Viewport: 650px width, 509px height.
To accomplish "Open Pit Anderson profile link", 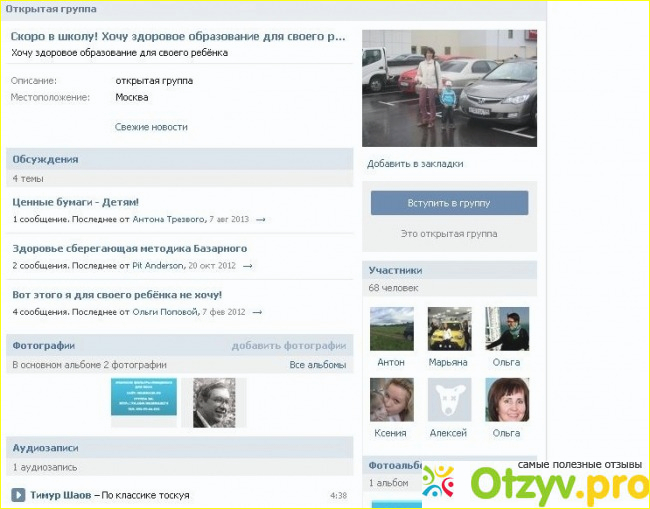I will (158, 266).
